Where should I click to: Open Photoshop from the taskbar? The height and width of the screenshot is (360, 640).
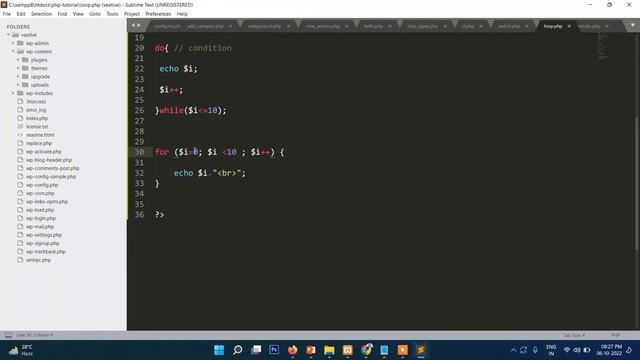[274, 350]
